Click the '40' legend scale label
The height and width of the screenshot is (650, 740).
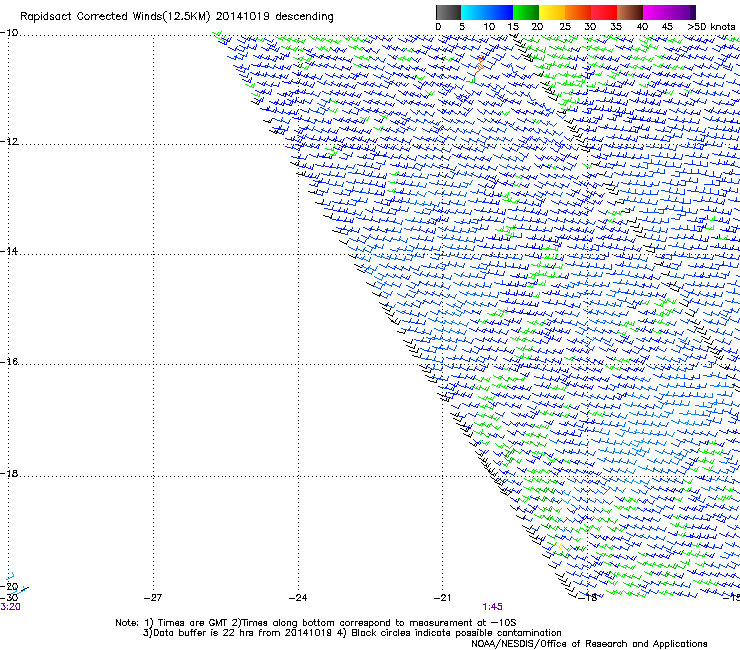(642, 27)
